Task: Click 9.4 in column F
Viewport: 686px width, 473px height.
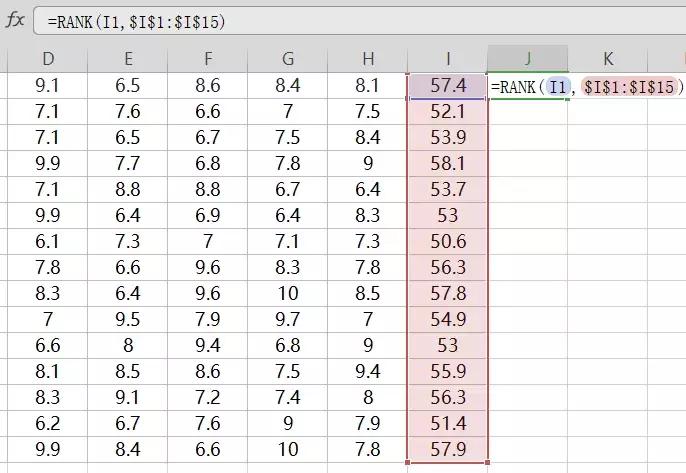Action: 208,346
